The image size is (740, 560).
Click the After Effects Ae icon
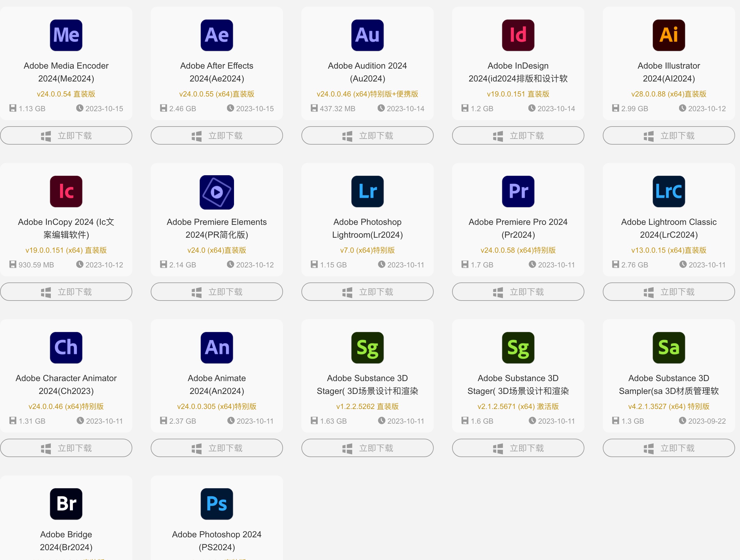(217, 35)
